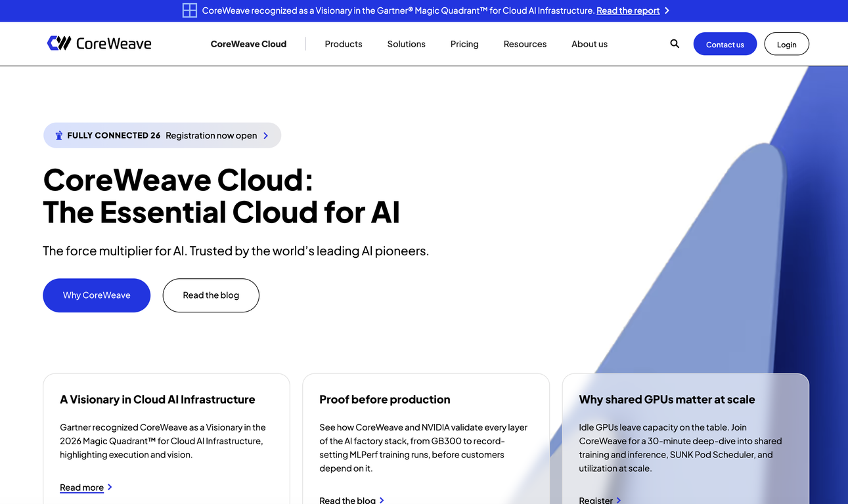Click the heading "Why shared GPUs matter at scale"
This screenshot has height=504, width=848.
click(667, 399)
